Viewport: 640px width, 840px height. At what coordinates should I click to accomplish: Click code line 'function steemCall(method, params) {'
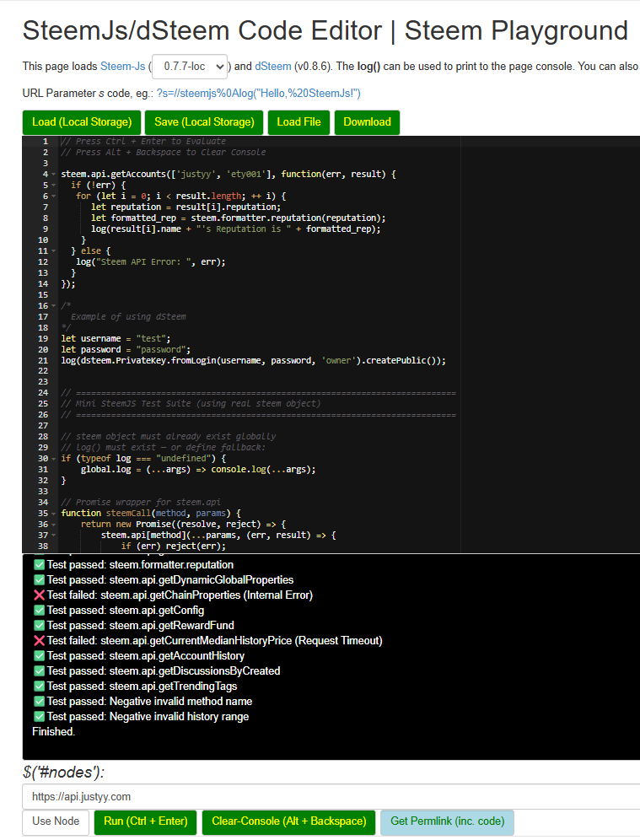(151, 514)
